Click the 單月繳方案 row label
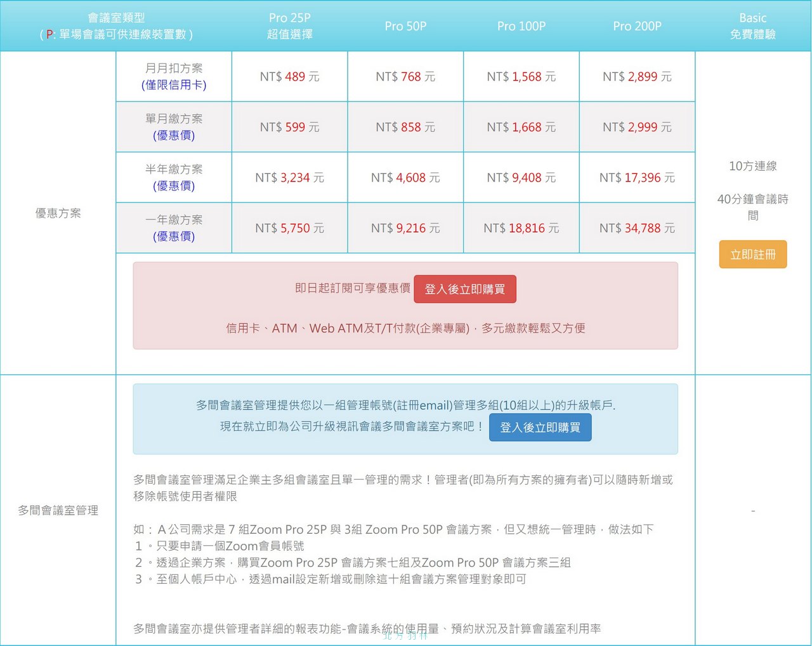The height and width of the screenshot is (646, 812). (174, 127)
